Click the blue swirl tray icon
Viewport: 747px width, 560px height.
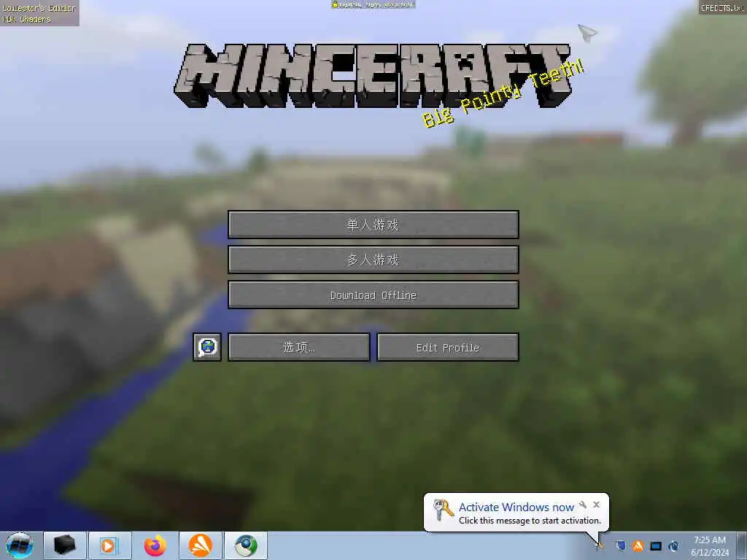click(673, 545)
